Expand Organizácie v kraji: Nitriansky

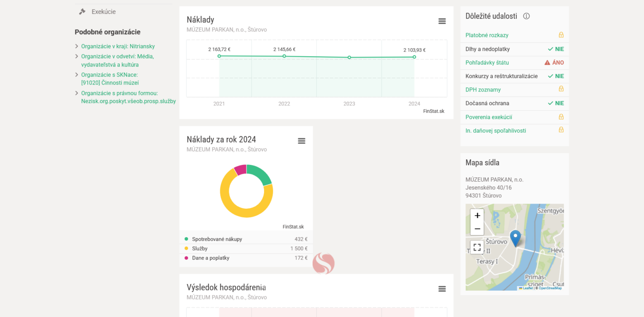118,46
